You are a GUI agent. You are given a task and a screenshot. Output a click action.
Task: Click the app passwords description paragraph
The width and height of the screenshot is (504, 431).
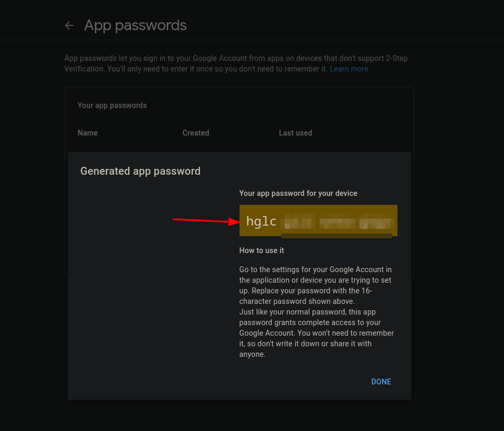click(236, 64)
